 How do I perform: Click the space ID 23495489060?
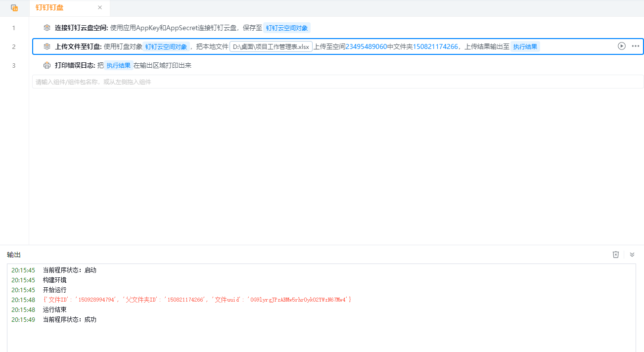[x=366, y=46]
